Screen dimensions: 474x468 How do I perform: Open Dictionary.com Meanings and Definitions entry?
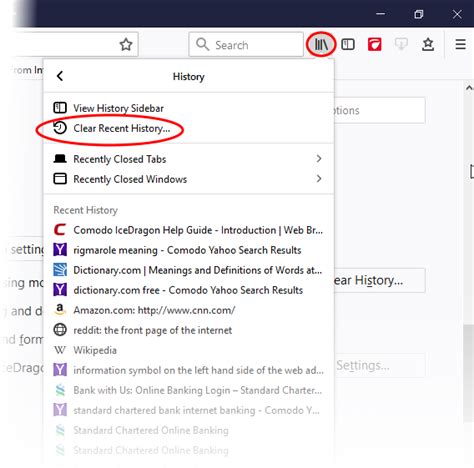(189, 270)
